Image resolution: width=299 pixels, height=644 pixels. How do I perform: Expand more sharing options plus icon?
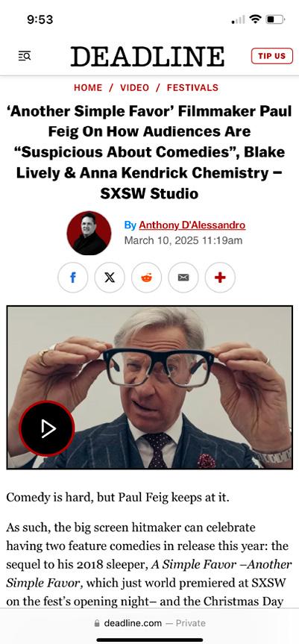tap(220, 278)
